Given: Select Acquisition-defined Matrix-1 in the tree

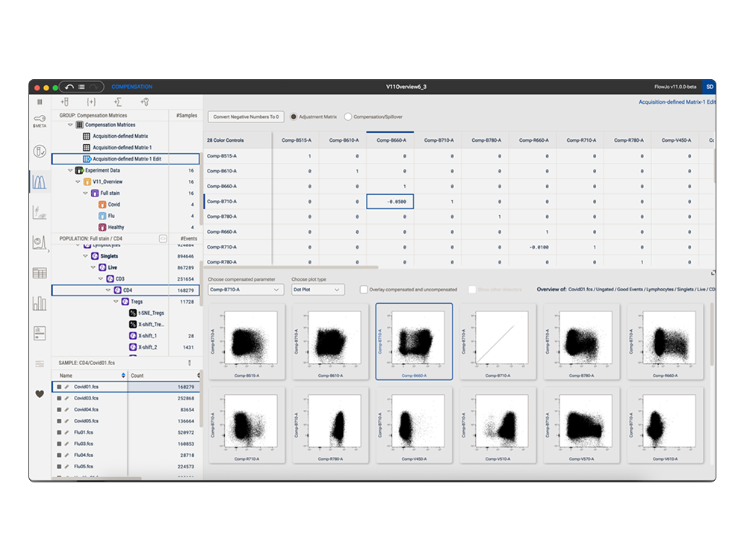Looking at the screenshot, I should [x=122, y=148].
